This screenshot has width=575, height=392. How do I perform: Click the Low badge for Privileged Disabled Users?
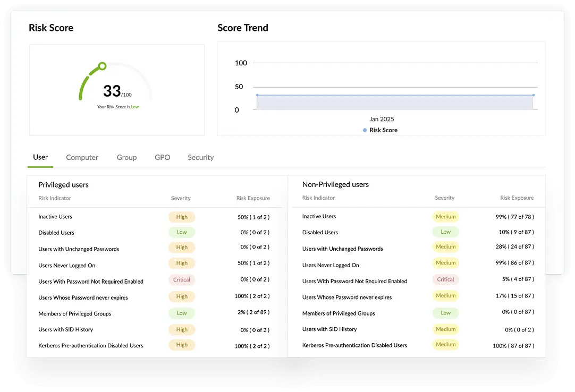[x=182, y=232]
